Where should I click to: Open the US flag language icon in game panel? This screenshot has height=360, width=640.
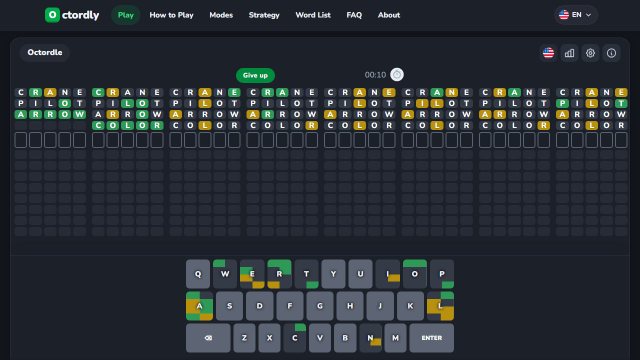pyautogui.click(x=548, y=53)
